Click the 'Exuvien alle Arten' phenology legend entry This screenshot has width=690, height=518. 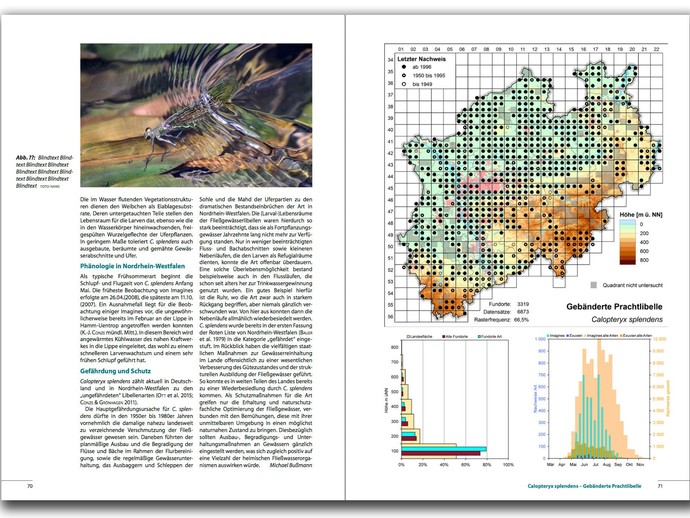(x=636, y=335)
